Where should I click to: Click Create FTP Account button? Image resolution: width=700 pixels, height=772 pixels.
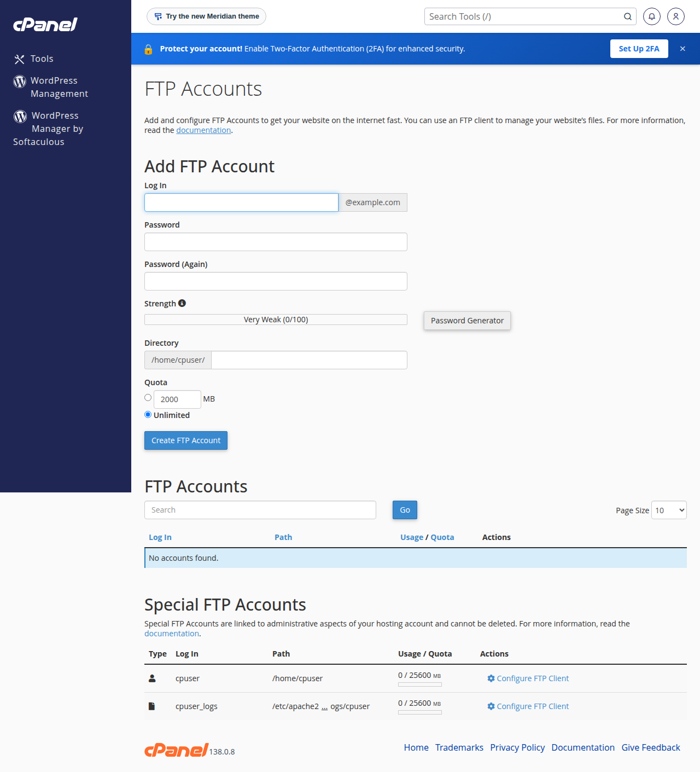click(x=186, y=440)
